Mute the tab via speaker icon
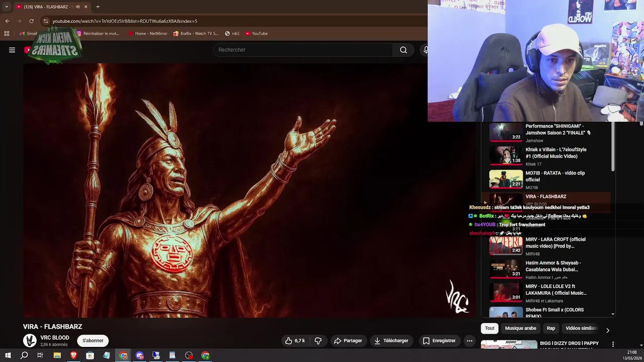 [77, 7]
